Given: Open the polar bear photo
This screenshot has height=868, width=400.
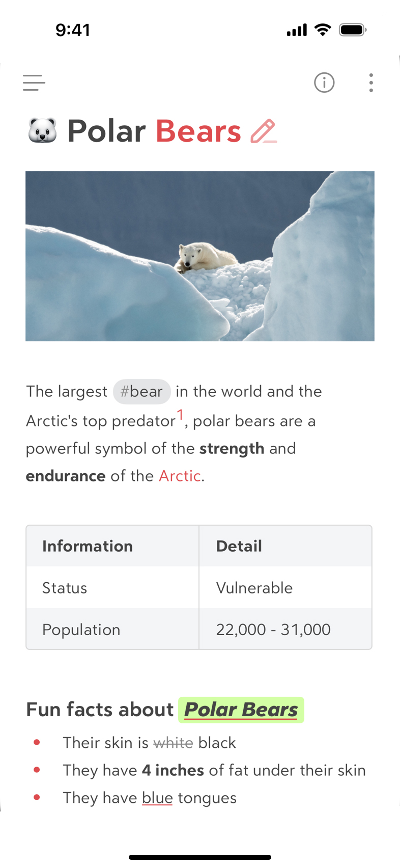Looking at the screenshot, I should pos(200,256).
